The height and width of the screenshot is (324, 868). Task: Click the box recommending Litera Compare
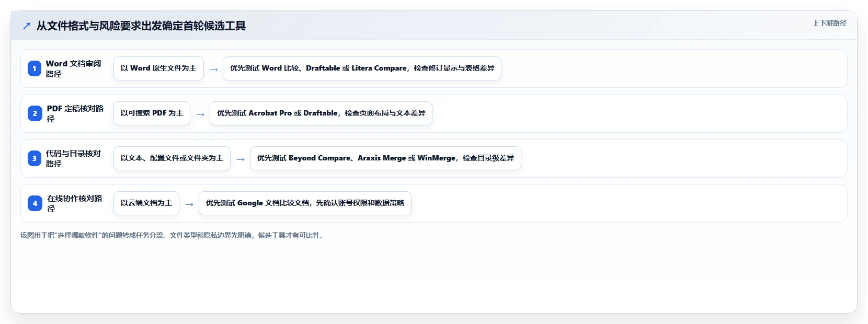click(x=362, y=68)
